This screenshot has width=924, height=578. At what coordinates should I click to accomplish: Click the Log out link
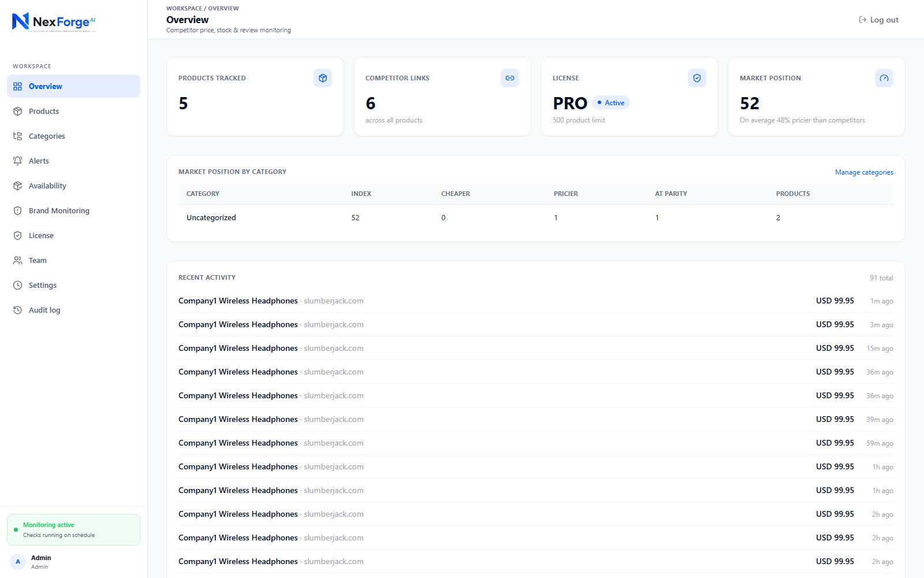(878, 20)
